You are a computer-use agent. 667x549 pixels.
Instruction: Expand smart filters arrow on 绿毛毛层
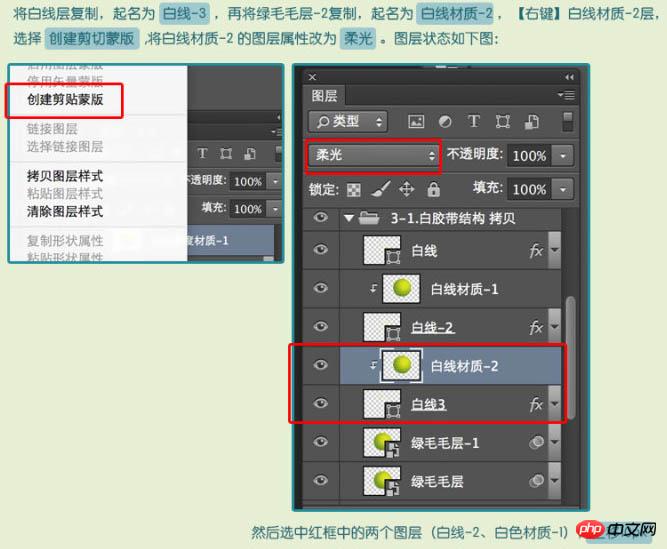click(x=554, y=480)
